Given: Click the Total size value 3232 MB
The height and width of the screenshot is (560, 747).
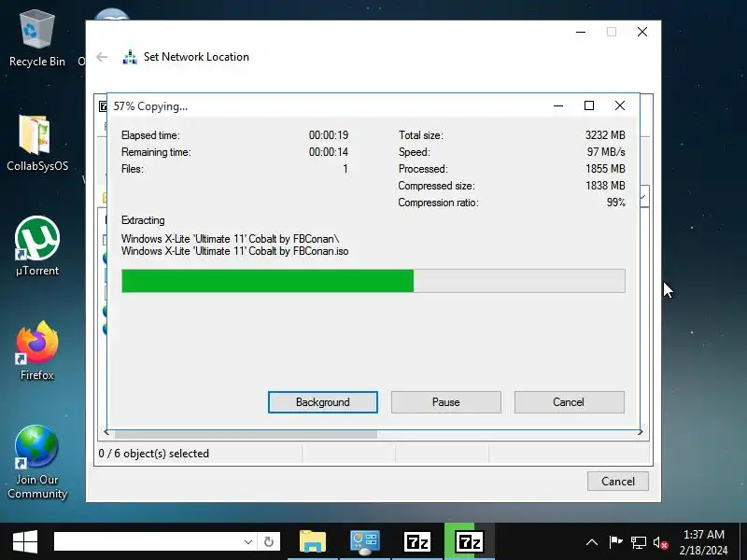Looking at the screenshot, I should [x=605, y=135].
